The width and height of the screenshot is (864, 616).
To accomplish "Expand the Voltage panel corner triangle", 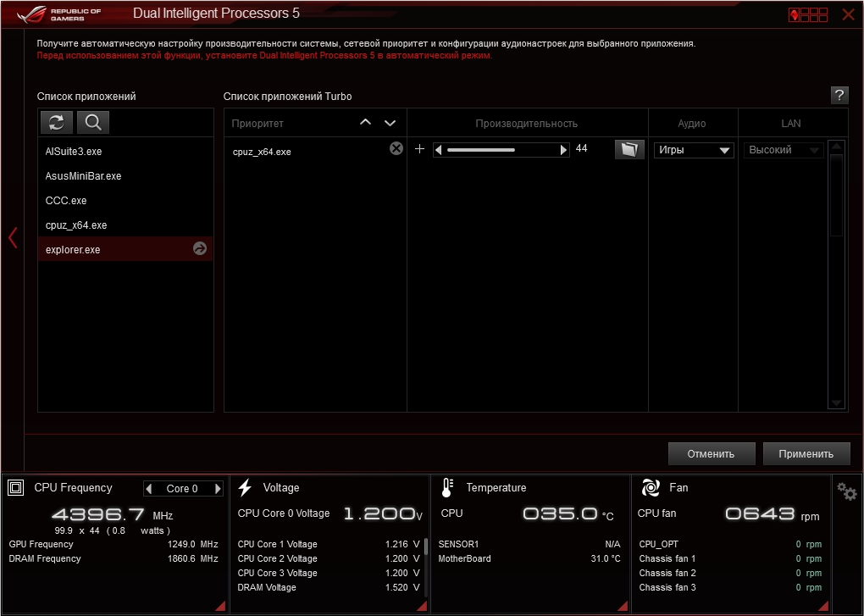I will 422,606.
